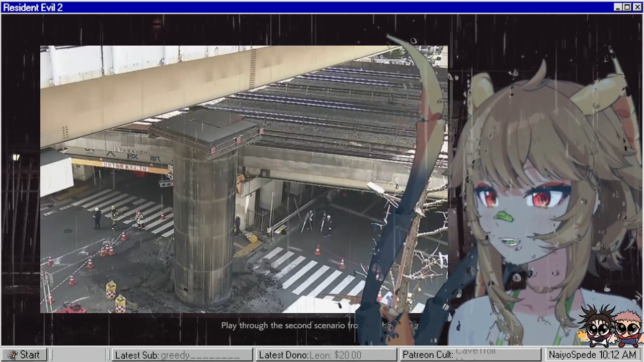The image size is (644, 362).
Task: Click the Patreon Cult taskbar panel
Action: [470, 355]
